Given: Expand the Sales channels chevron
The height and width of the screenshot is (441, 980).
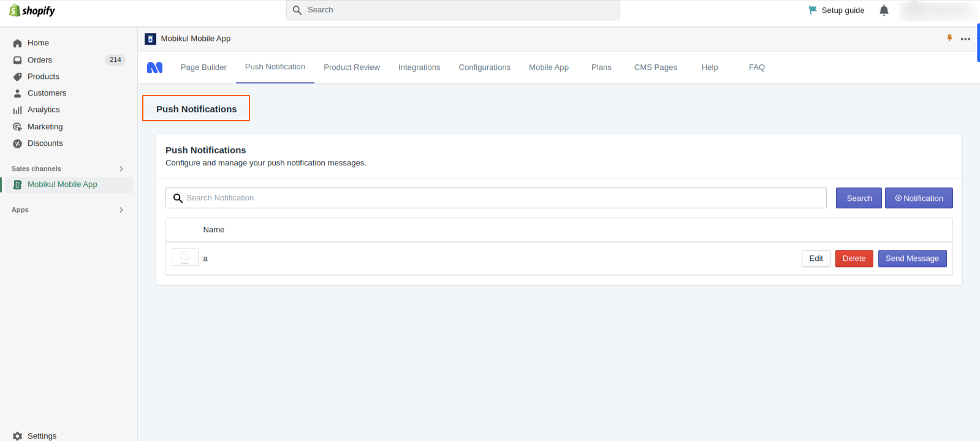Looking at the screenshot, I should pyautogui.click(x=121, y=168).
